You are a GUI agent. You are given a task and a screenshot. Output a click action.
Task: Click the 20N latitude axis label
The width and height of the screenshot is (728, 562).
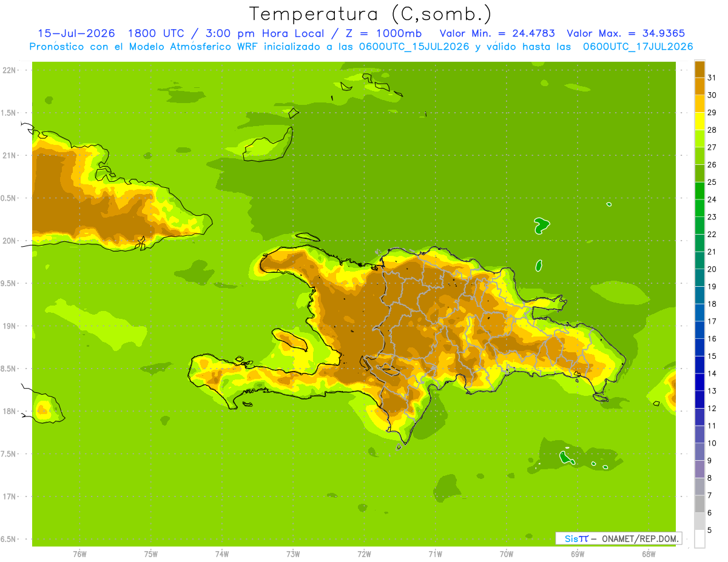[x=10, y=241]
